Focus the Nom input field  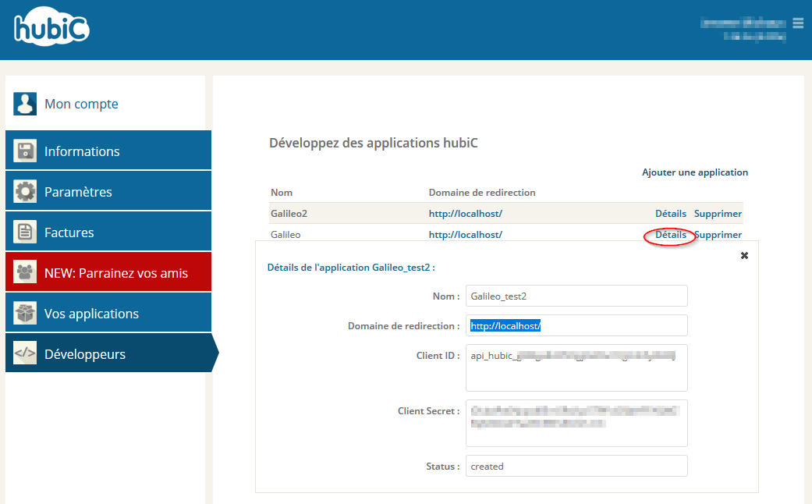[576, 296]
